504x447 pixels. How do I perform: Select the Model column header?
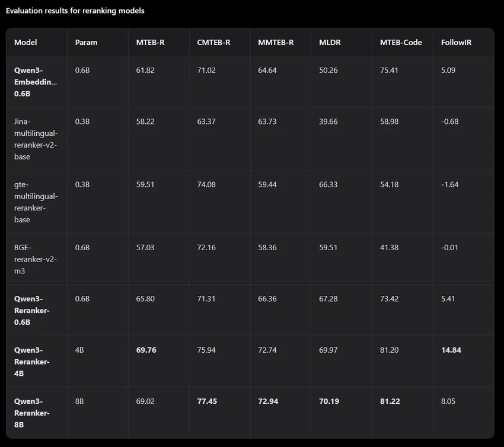(x=25, y=43)
